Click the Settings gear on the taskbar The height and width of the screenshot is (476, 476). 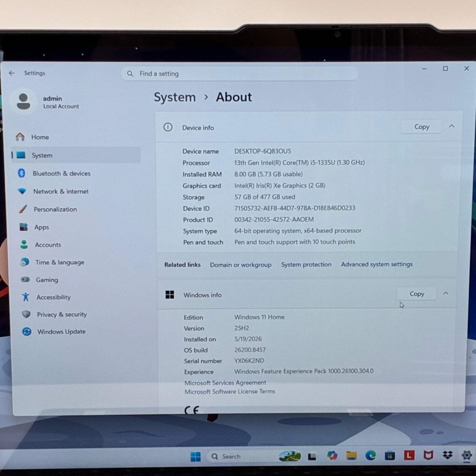tap(467, 455)
